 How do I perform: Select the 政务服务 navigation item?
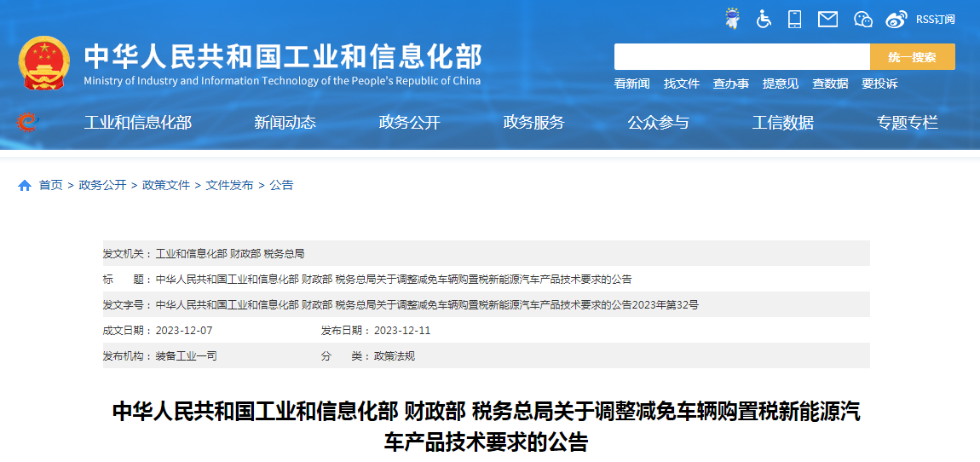[533, 123]
